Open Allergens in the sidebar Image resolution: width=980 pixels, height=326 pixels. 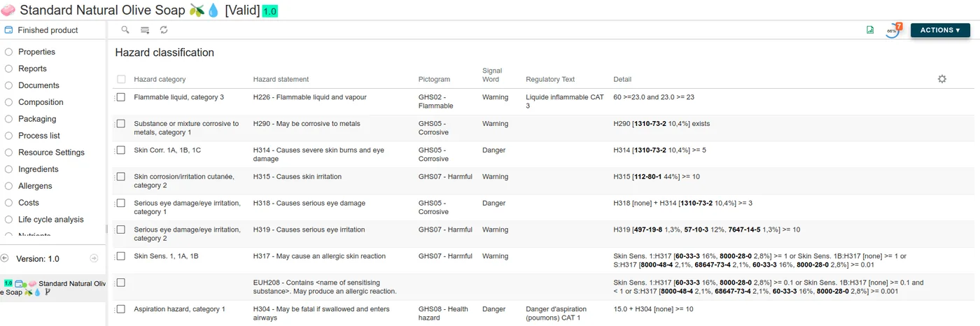point(36,186)
